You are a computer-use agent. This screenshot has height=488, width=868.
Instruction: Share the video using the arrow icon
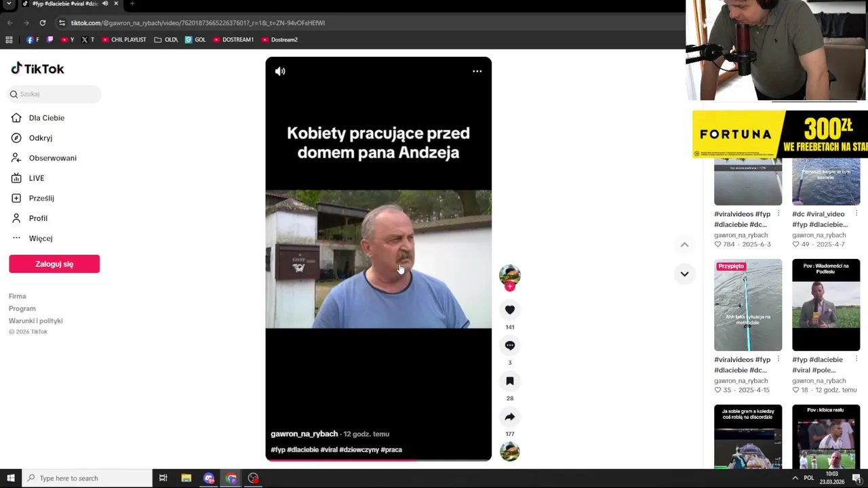(510, 417)
